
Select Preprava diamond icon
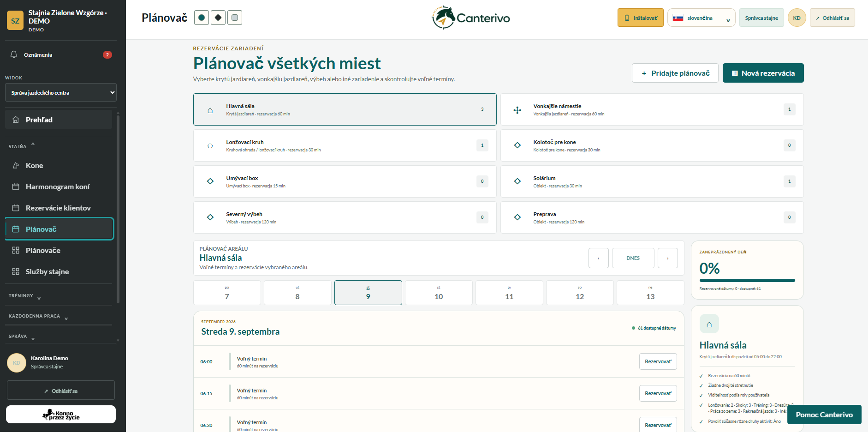click(x=517, y=217)
